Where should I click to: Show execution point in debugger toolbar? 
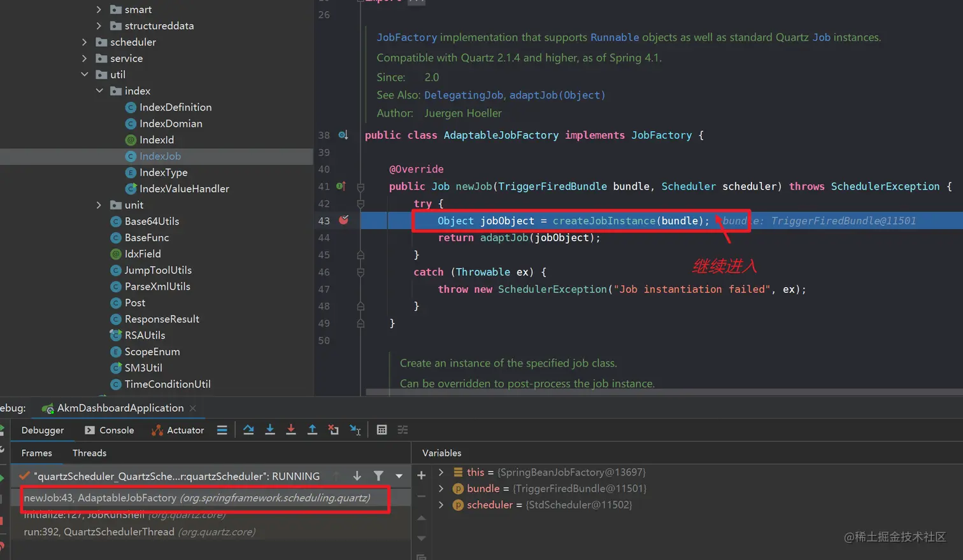[222, 430]
